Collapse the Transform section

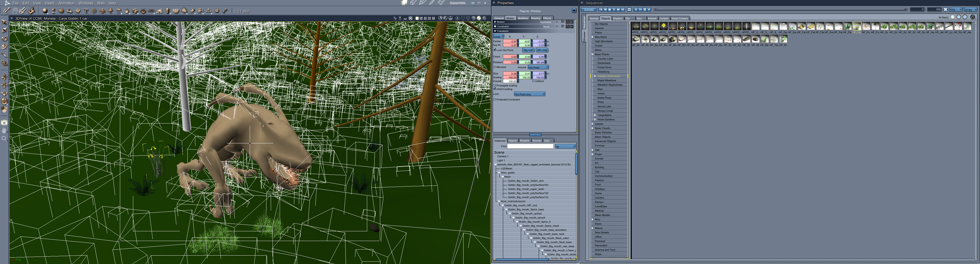[495, 31]
